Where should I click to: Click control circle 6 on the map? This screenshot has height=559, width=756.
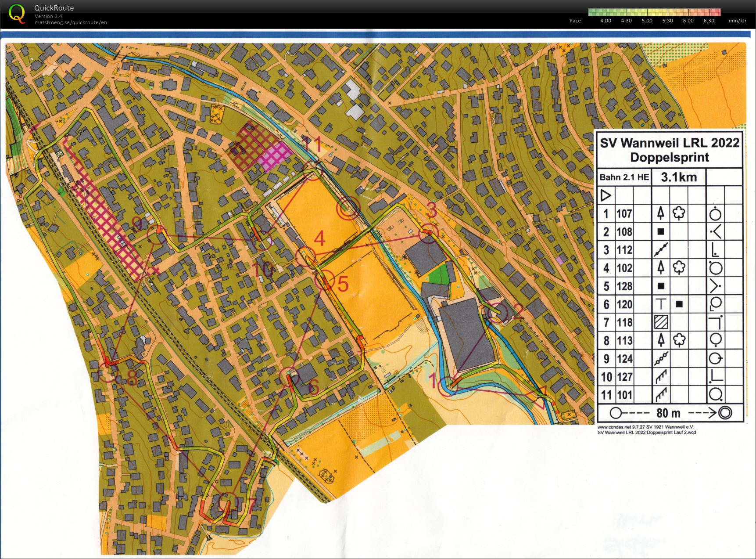pos(290,377)
